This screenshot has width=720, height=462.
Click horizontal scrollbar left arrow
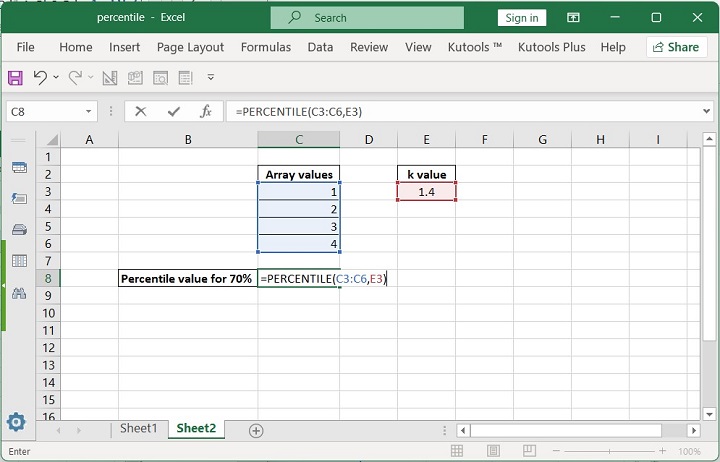(x=463, y=431)
